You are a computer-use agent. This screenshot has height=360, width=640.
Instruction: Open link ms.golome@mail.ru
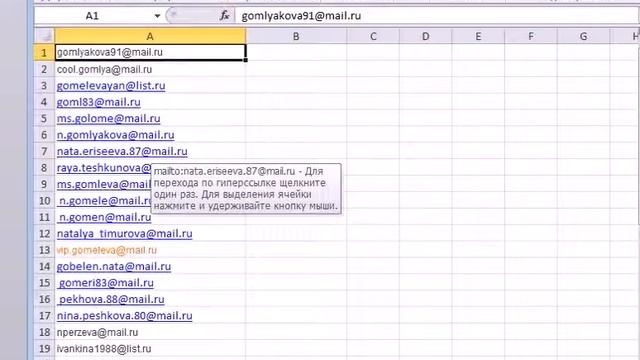[x=109, y=118]
